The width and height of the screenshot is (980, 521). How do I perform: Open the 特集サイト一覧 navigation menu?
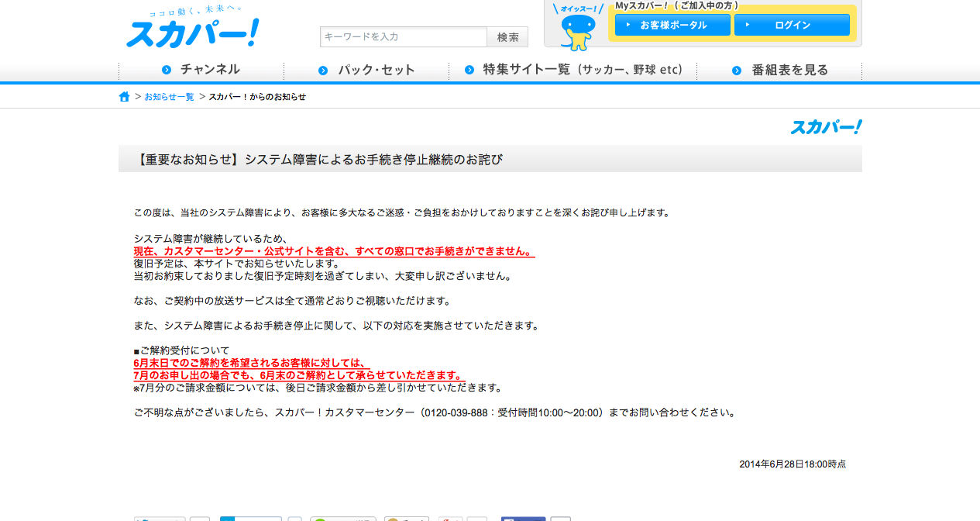573,70
